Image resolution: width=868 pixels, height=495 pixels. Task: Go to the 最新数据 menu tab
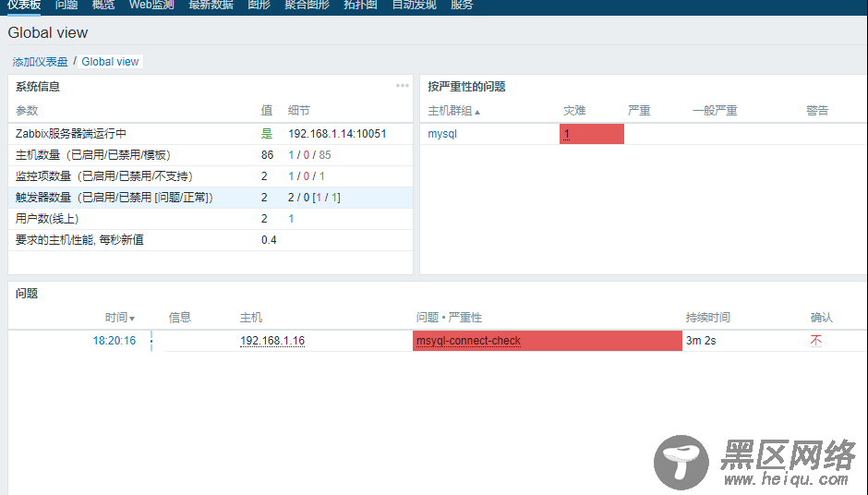[211, 5]
